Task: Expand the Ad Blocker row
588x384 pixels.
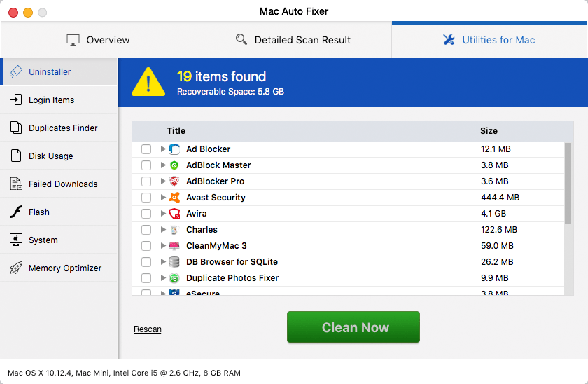Action: [163, 149]
